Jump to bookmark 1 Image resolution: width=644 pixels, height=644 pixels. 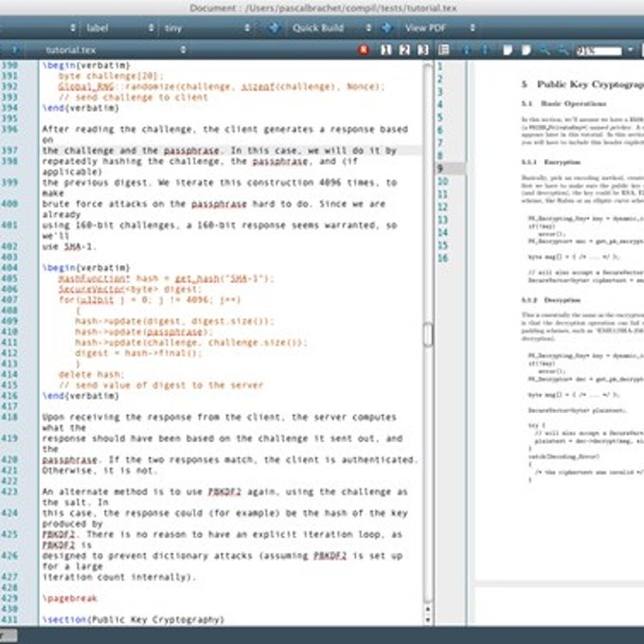point(385,50)
